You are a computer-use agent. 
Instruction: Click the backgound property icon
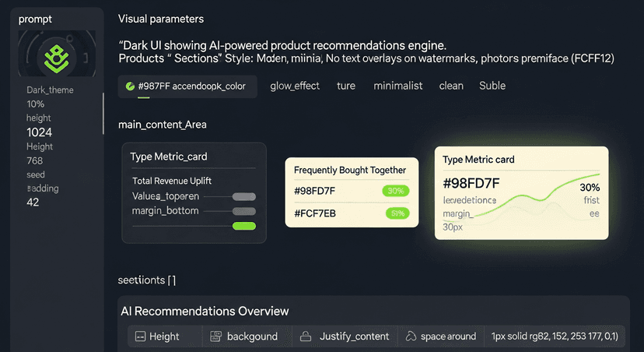coord(215,336)
